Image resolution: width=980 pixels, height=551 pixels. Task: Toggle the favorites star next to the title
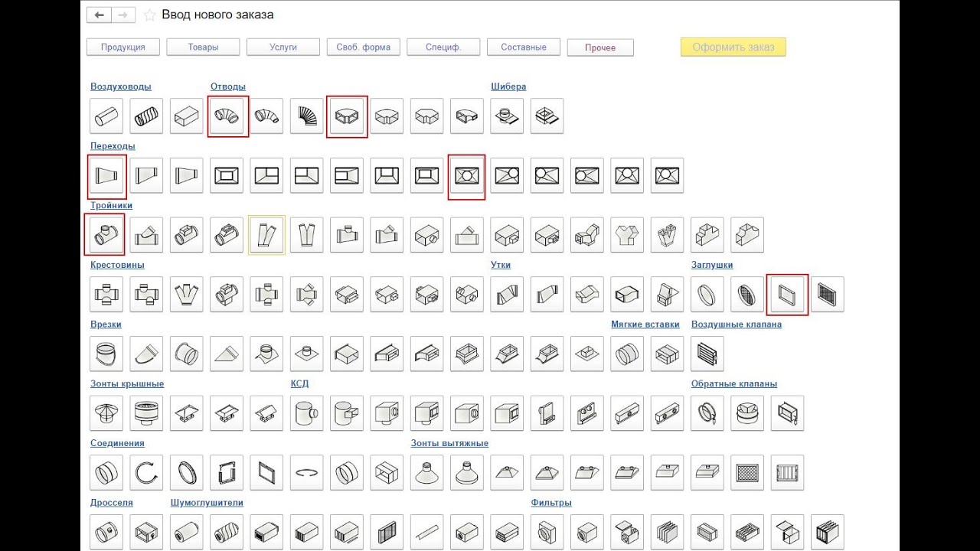coord(149,15)
